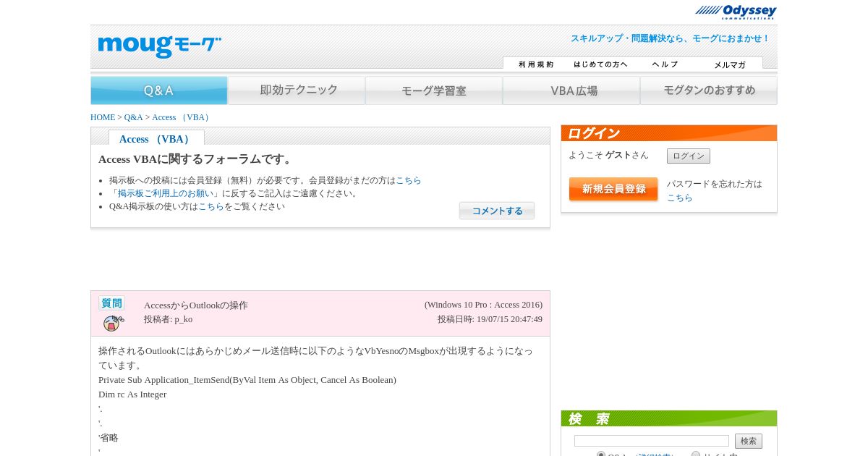Click the Q&A breadcrumb link

(x=133, y=117)
